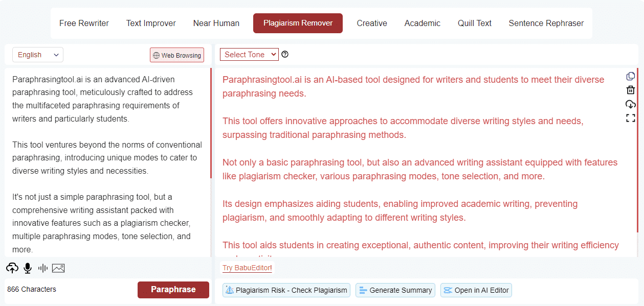Click input paragraph starting "This tool ventures beyond"
Image resolution: width=644 pixels, height=306 pixels.
point(107,158)
